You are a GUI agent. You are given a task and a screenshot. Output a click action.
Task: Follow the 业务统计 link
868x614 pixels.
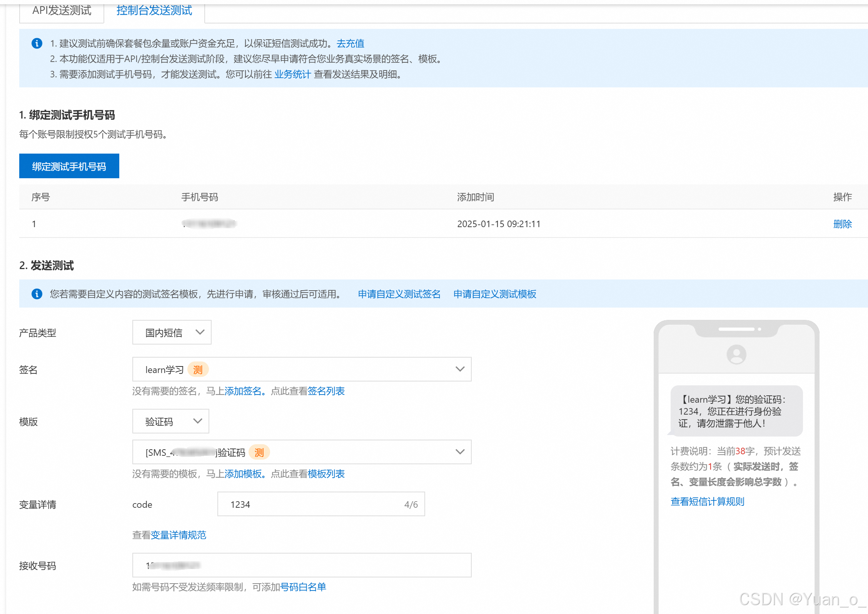292,74
